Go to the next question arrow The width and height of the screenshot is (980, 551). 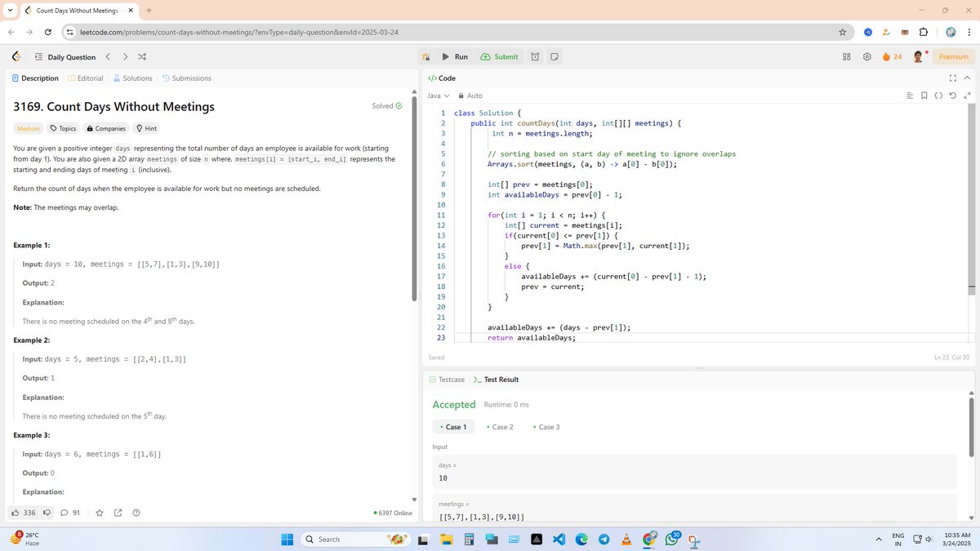coord(125,57)
